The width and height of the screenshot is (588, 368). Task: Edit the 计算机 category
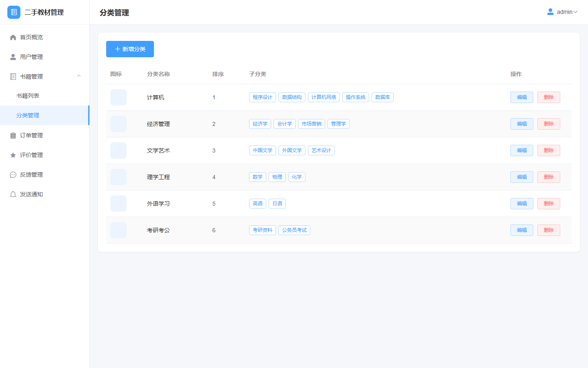(x=521, y=97)
